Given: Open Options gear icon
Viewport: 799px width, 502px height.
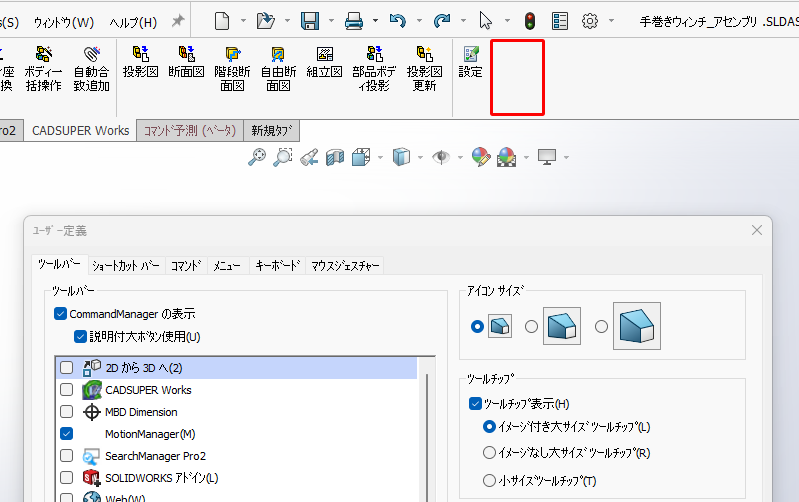Looking at the screenshot, I should point(590,21).
